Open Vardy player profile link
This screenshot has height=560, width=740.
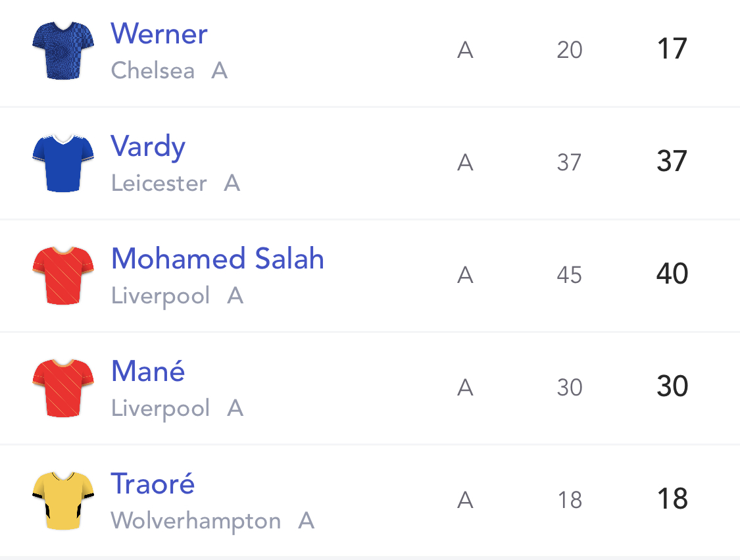click(x=148, y=147)
